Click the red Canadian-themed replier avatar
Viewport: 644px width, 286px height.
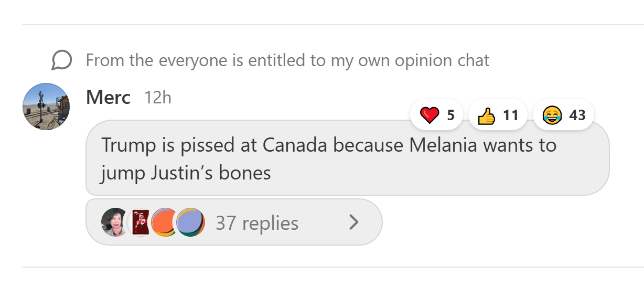coord(141,222)
